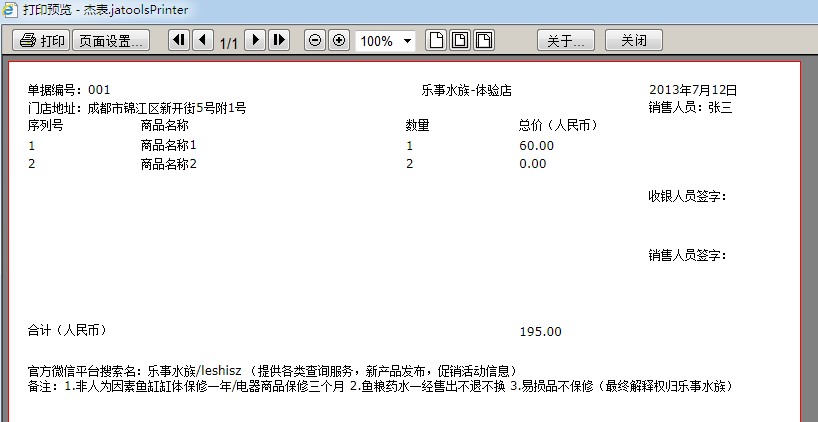Screen dimensions: 818x422
Task: Zoom in with the plus icon
Action: pyautogui.click(x=339, y=40)
